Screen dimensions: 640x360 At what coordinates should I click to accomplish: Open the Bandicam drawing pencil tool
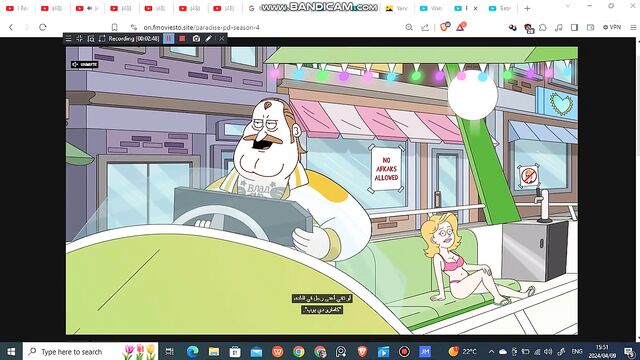[x=209, y=38]
